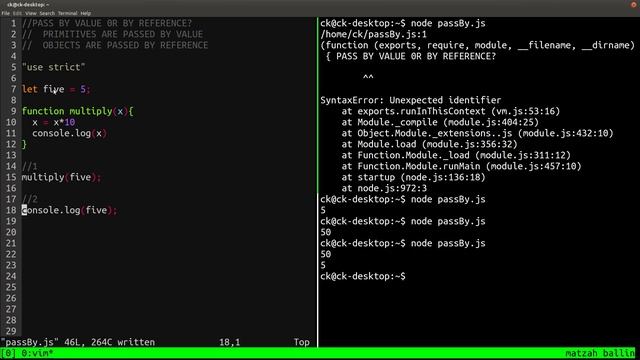Click 'SyntaxError: Unexpected identifier' message

[411, 100]
